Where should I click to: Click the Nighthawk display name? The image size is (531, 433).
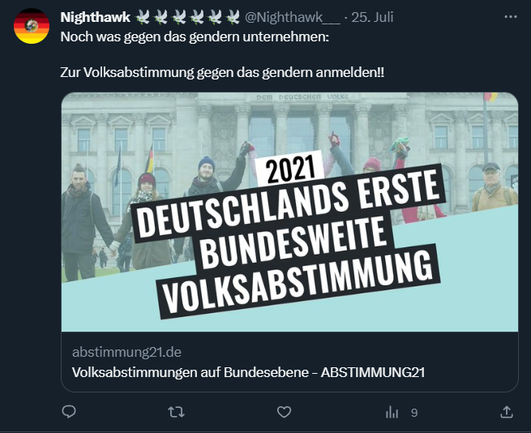point(95,17)
